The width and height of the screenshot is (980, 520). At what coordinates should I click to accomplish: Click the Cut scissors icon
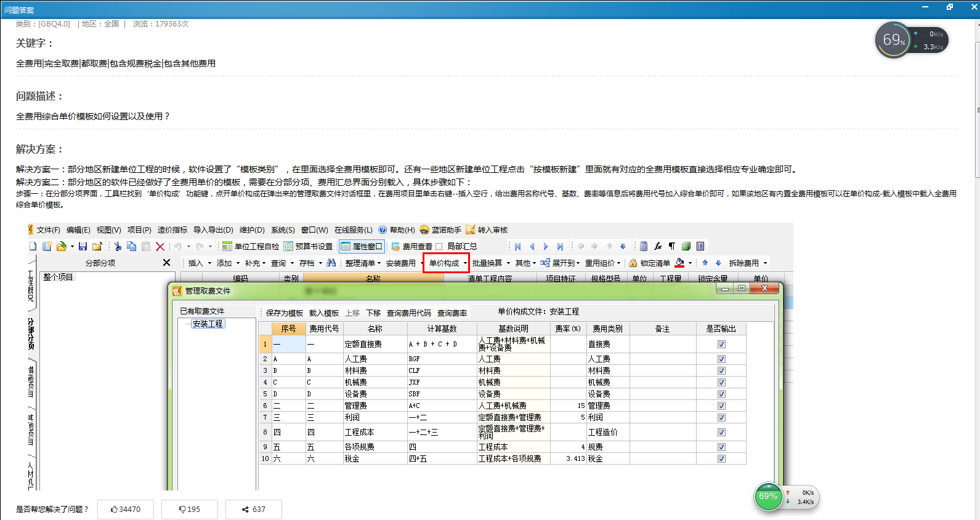tap(118, 246)
